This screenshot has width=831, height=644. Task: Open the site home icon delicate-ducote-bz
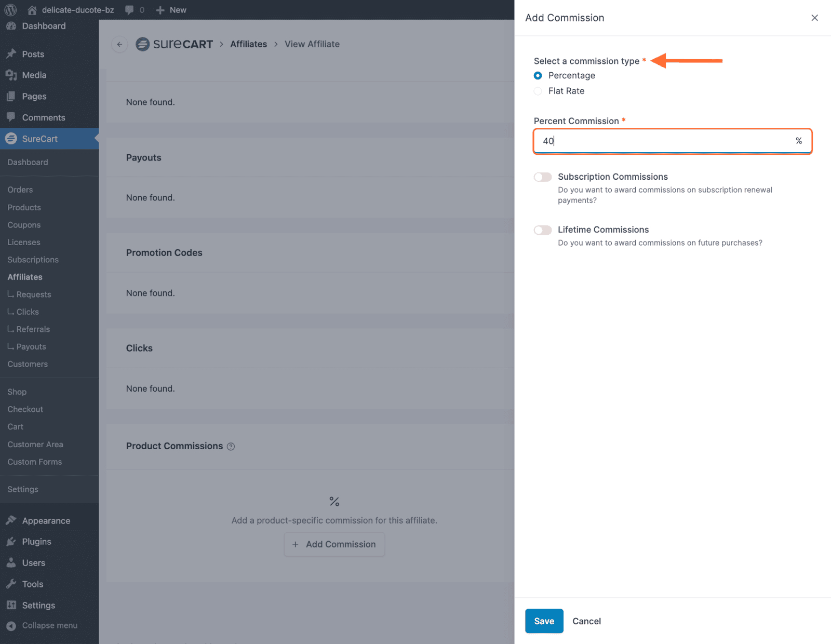point(32,10)
